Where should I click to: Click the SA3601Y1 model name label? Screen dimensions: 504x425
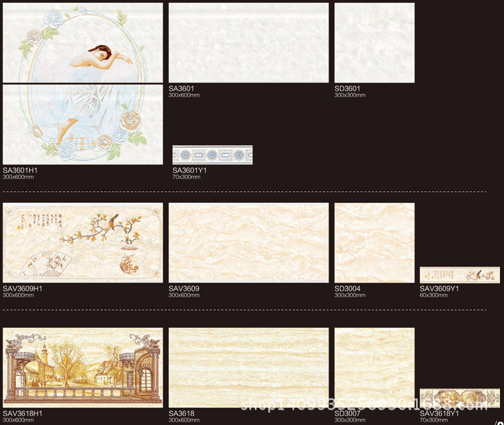pos(190,171)
